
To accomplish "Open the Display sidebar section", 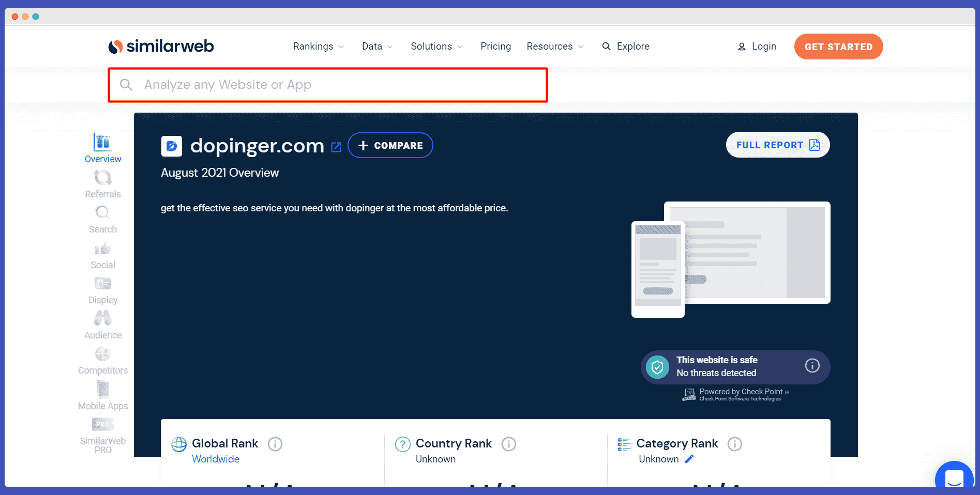I will point(103,290).
